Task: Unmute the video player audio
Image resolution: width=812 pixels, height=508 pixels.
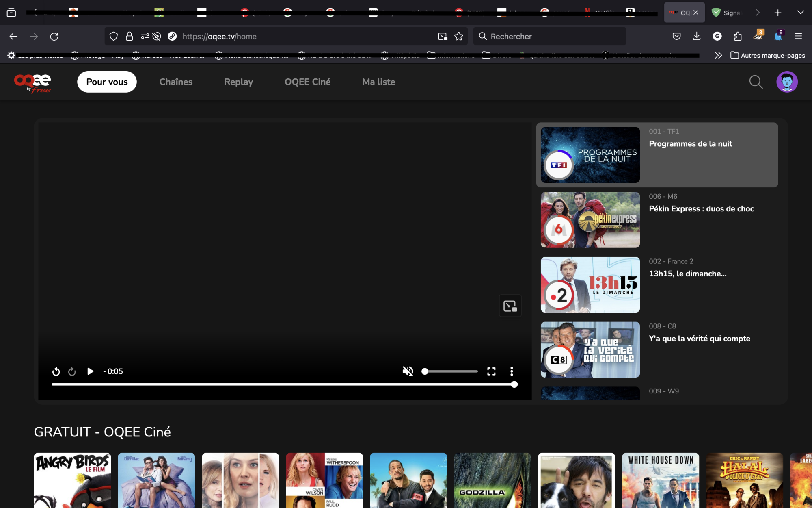Action: (407, 371)
